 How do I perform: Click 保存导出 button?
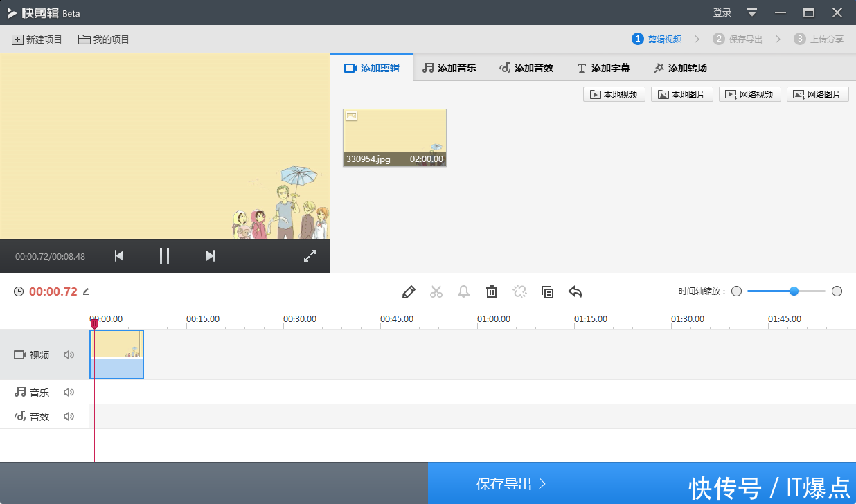511,484
